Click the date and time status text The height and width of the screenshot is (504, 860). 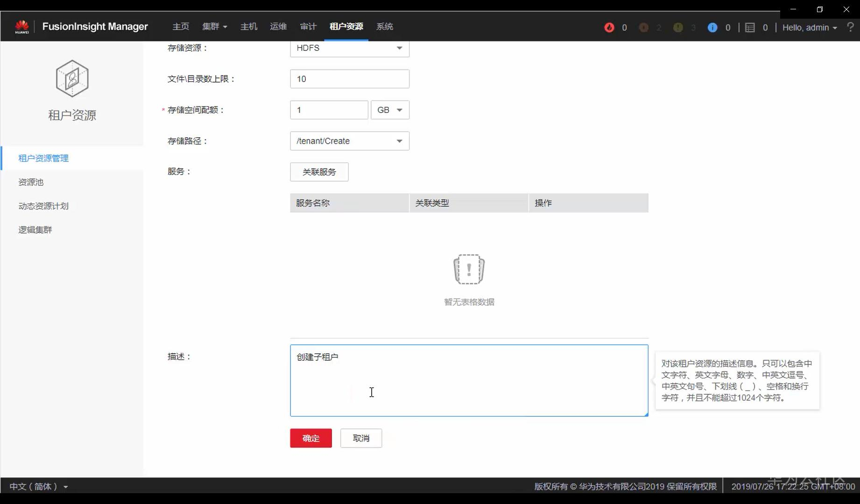(793, 486)
